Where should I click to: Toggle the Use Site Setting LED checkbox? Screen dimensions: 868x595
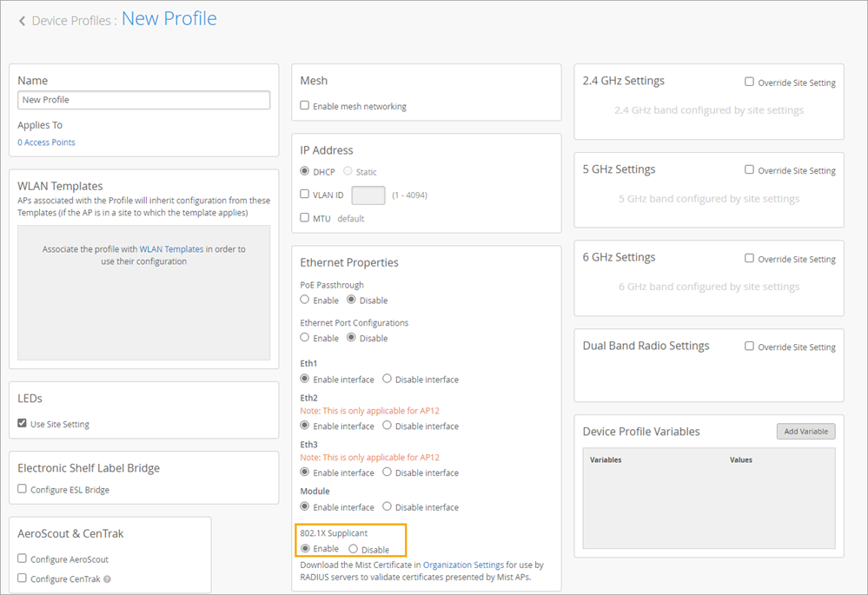[x=23, y=424]
